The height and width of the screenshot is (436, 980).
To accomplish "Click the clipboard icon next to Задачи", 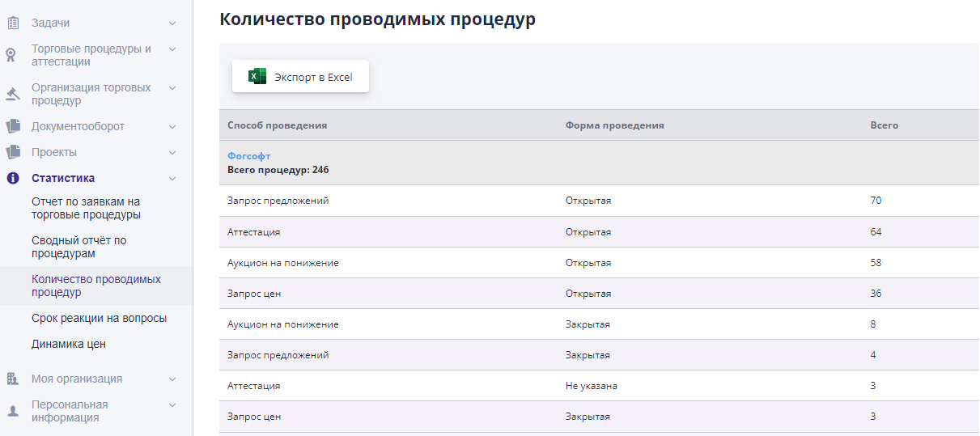I will point(12,23).
